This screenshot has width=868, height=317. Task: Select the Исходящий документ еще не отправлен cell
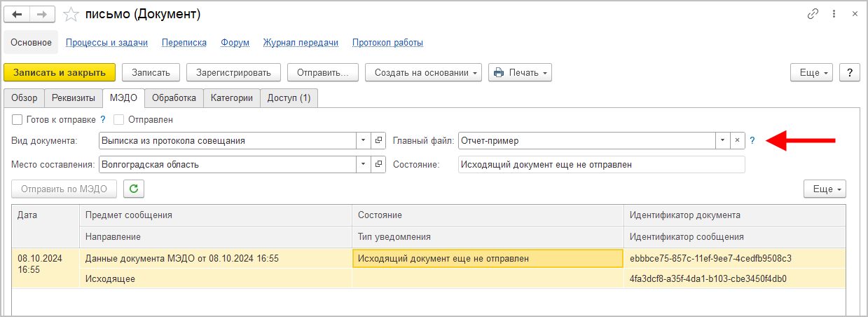(x=488, y=258)
